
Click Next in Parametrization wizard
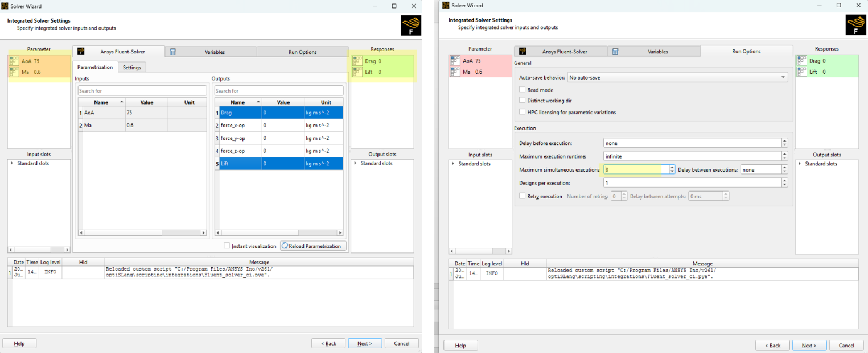(365, 343)
